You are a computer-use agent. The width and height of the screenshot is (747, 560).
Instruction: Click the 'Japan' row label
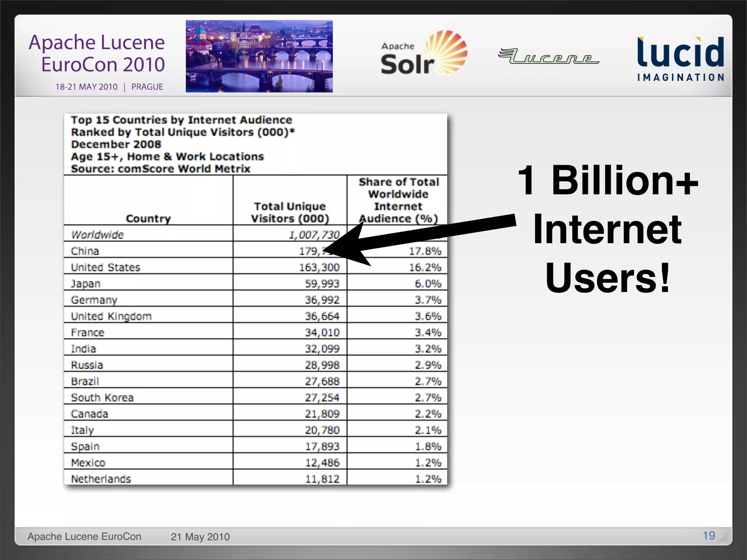85,284
